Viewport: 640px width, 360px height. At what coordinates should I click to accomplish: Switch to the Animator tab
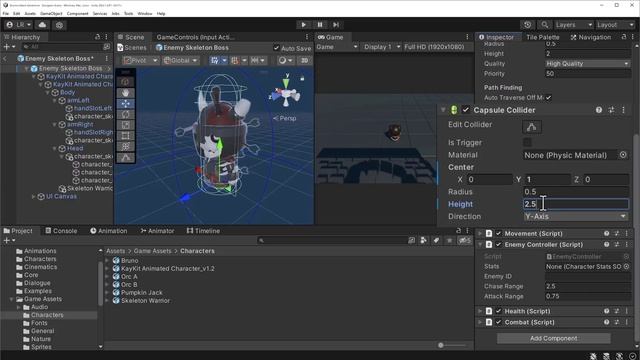pos(157,231)
